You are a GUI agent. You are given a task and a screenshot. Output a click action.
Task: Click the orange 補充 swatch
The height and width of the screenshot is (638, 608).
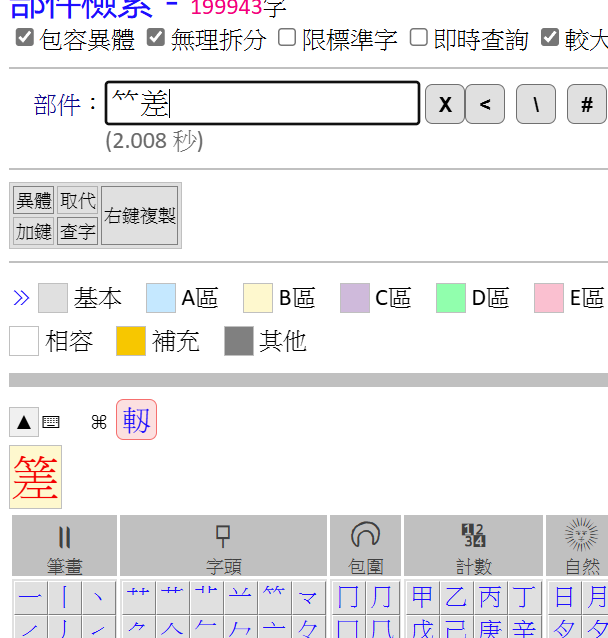[131, 341]
